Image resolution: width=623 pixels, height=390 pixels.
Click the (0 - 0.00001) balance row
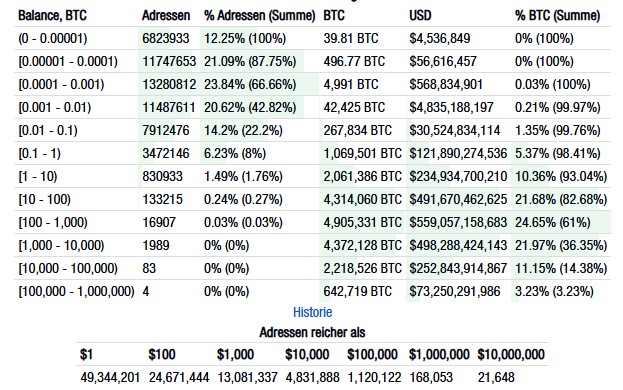(x=312, y=39)
